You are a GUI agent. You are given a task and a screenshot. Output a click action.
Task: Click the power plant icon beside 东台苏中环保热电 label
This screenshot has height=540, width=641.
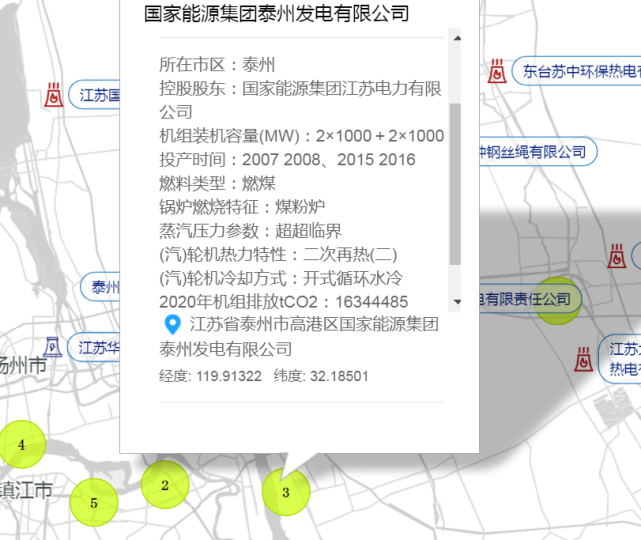[x=497, y=71]
